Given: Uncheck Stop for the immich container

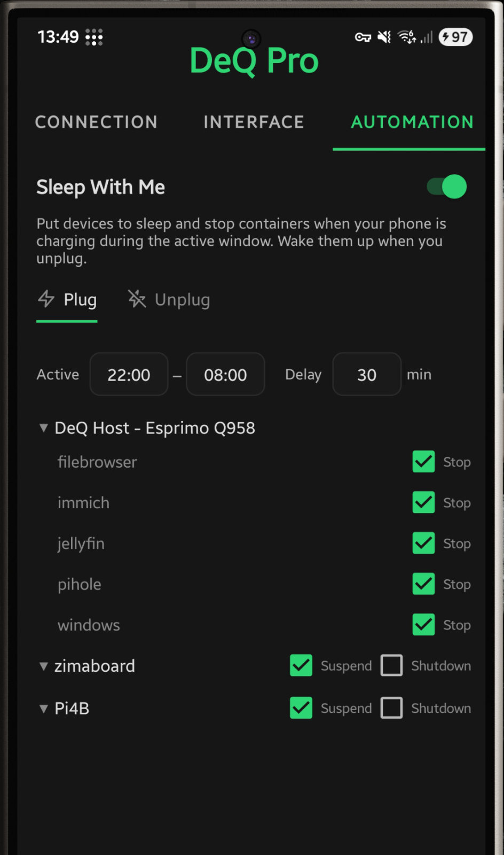Looking at the screenshot, I should tap(423, 502).
